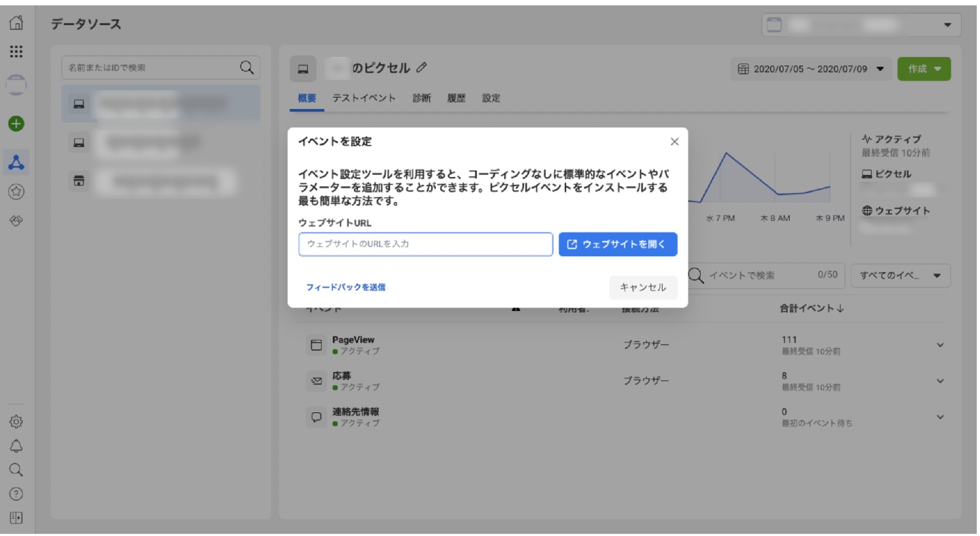Select the data sources triangle icon
980x536 pixels.
(x=16, y=162)
